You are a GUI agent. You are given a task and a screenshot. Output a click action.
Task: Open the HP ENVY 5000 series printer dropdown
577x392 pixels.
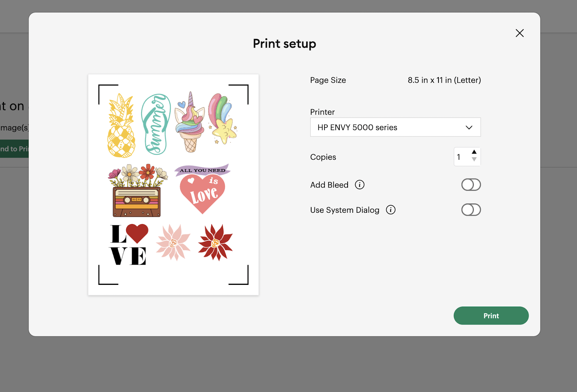coord(395,127)
